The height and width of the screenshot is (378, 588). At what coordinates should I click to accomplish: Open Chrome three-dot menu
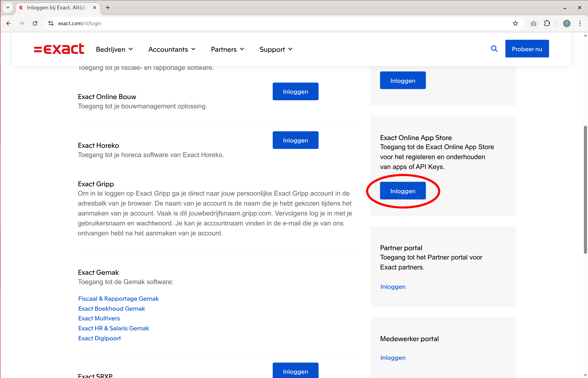(x=580, y=23)
